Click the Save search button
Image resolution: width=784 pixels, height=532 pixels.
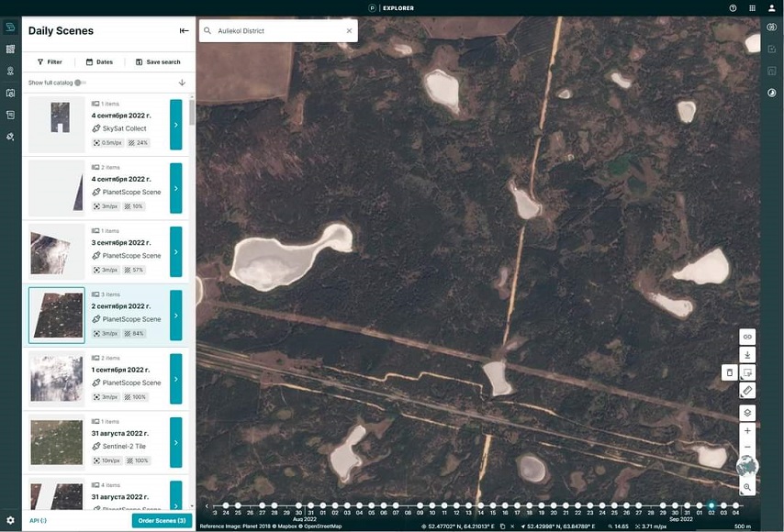click(158, 62)
